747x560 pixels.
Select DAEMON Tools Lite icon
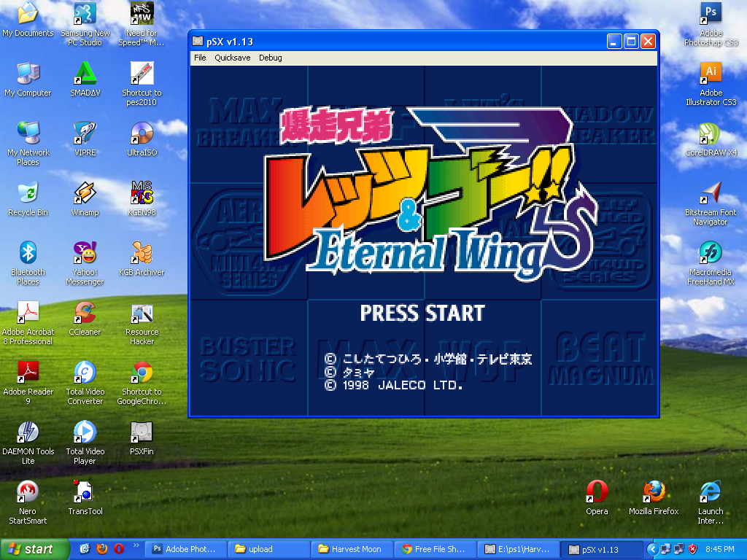pyautogui.click(x=28, y=443)
